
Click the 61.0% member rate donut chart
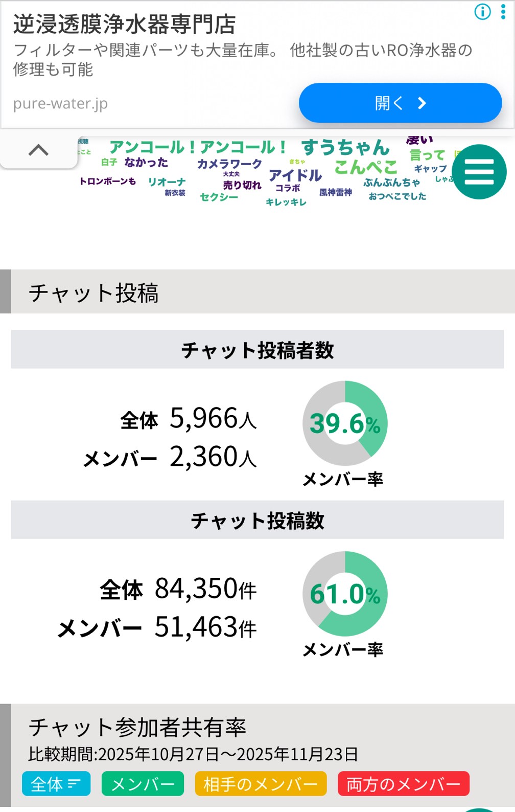pyautogui.click(x=345, y=594)
